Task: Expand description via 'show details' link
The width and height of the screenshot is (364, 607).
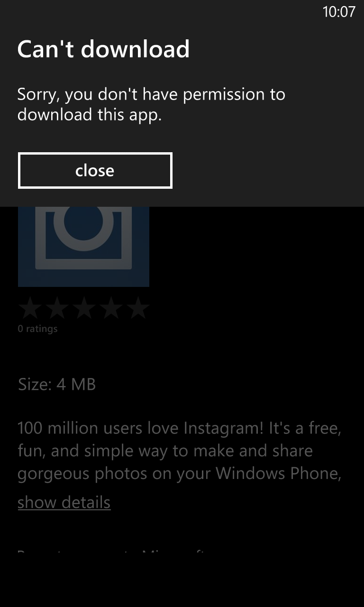Action: 64,502
